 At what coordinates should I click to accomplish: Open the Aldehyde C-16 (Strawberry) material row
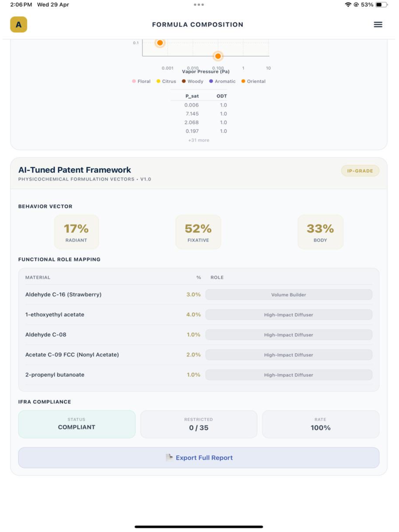coord(199,295)
